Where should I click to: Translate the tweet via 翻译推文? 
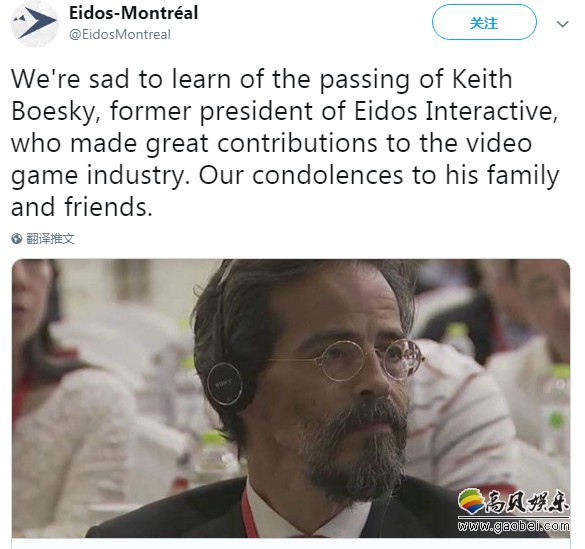tap(50, 239)
